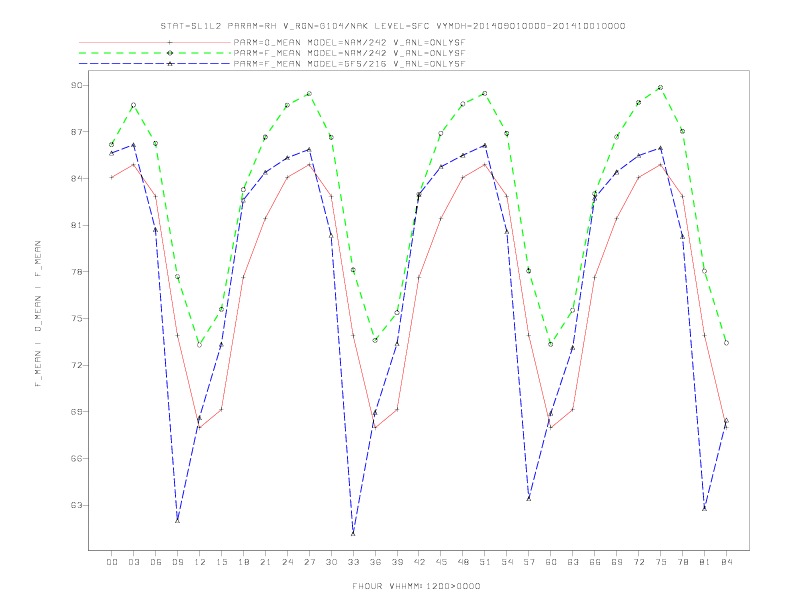Click x-axis tick label 18
The image size is (792, 612).
[x=243, y=562]
